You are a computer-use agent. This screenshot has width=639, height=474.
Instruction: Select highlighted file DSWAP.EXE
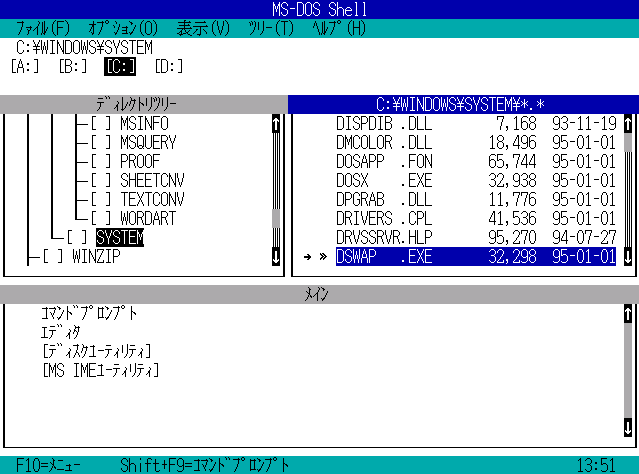coord(476,256)
